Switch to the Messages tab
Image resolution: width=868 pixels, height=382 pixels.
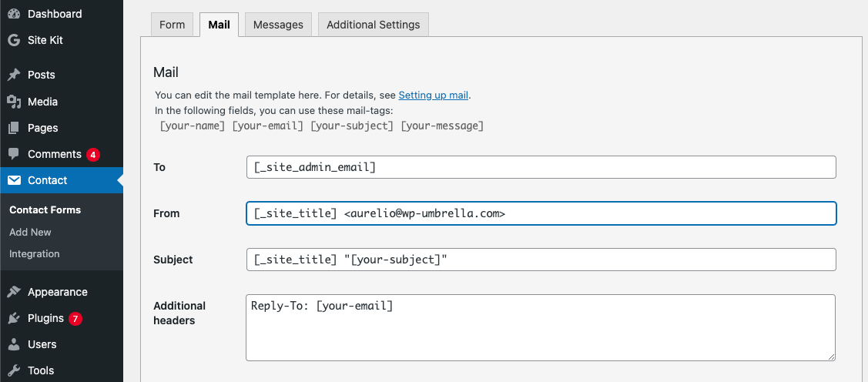(x=278, y=25)
